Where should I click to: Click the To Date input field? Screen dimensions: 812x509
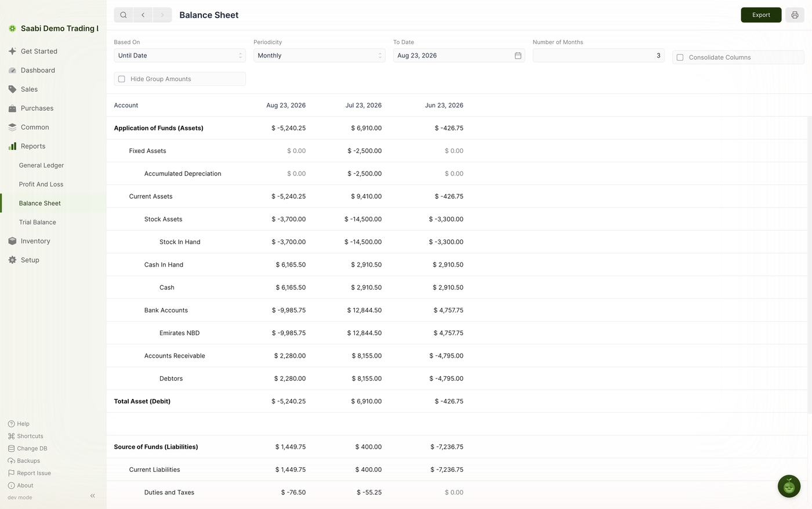[459, 56]
